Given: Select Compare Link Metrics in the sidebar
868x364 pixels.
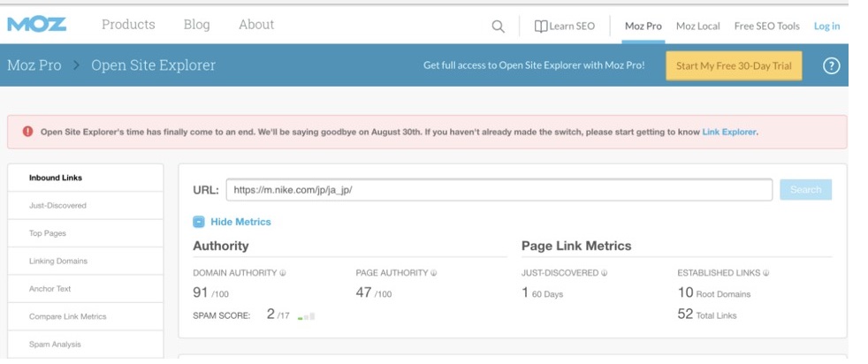Looking at the screenshot, I should coord(86,316).
